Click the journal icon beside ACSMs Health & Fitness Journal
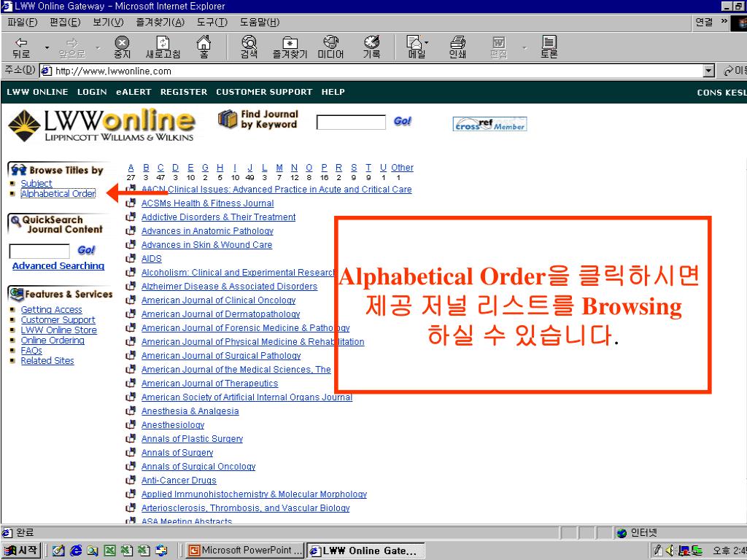Screen dimensions: 747x560 (x=131, y=203)
